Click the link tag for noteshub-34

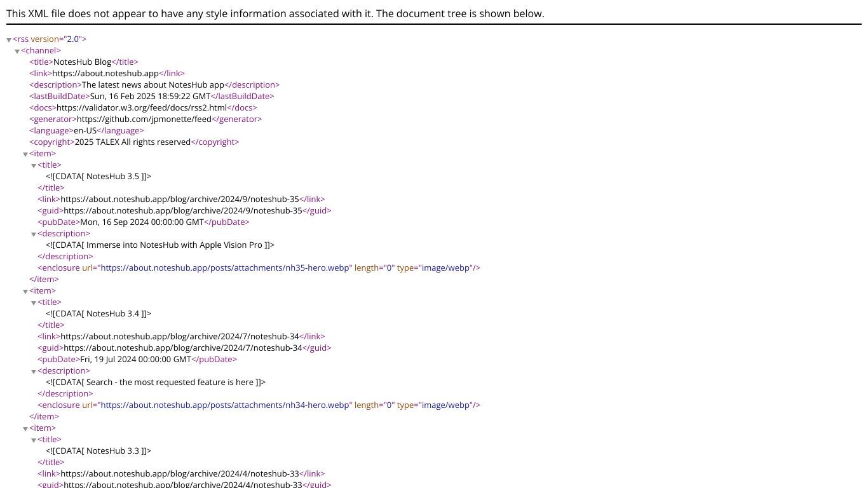click(181, 336)
